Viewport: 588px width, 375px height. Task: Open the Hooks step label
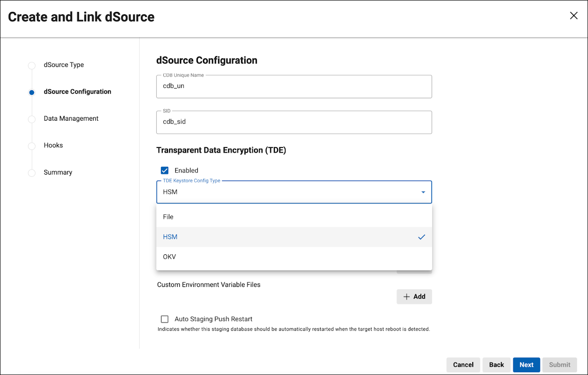pyautogui.click(x=53, y=145)
